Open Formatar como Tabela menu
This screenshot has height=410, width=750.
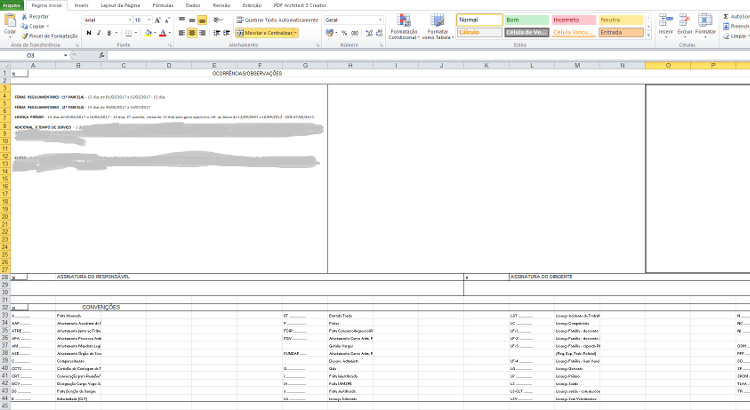pos(438,26)
